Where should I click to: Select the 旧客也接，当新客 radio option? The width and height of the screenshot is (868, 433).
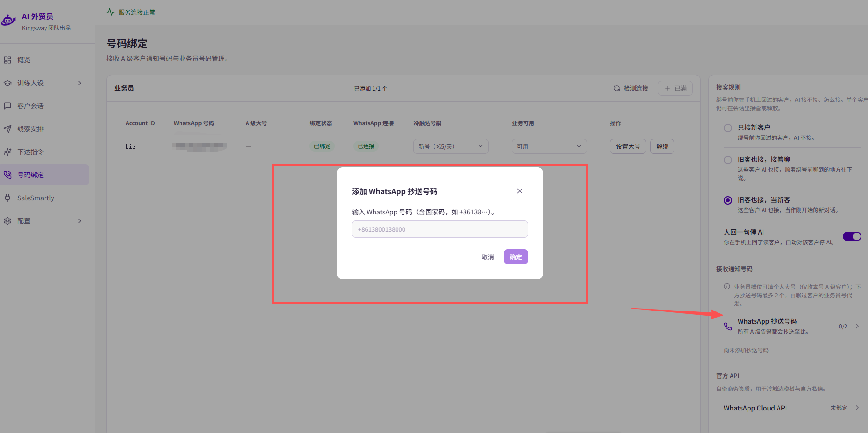tap(728, 200)
